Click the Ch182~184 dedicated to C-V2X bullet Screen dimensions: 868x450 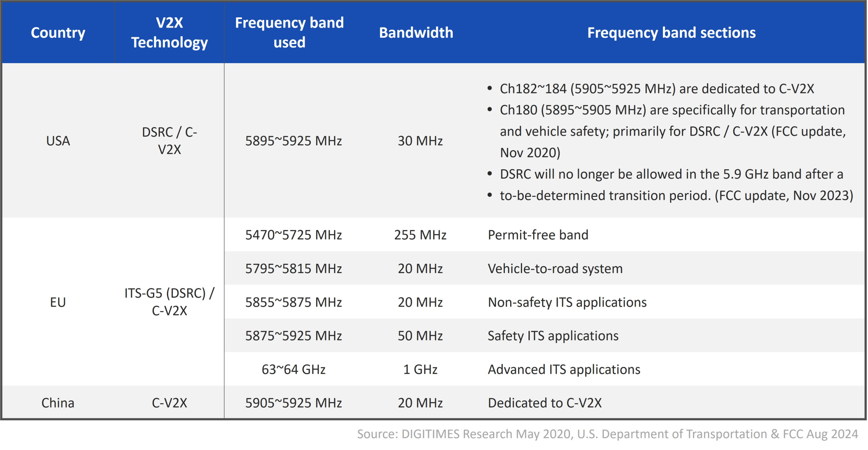[x=657, y=89]
